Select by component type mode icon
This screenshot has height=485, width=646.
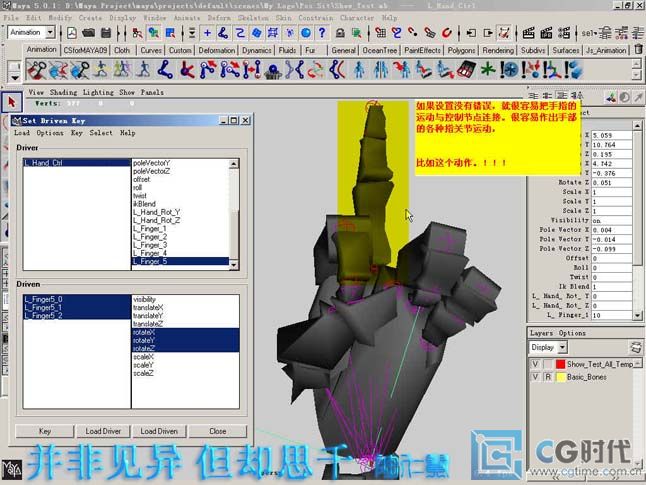[x=170, y=33]
